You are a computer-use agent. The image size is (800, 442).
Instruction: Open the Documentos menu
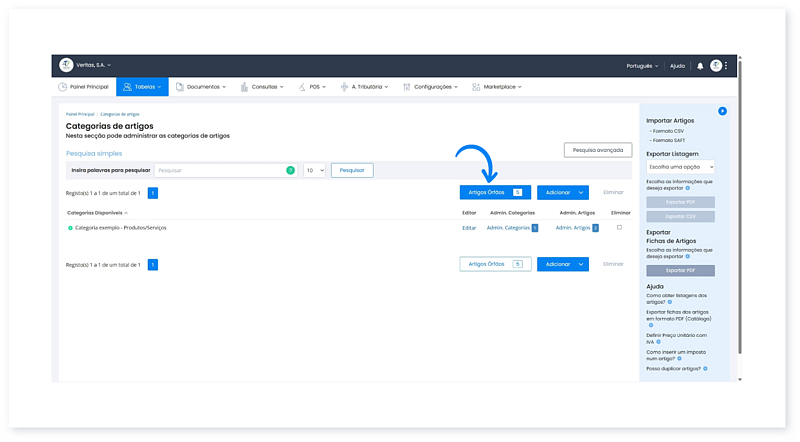point(201,87)
